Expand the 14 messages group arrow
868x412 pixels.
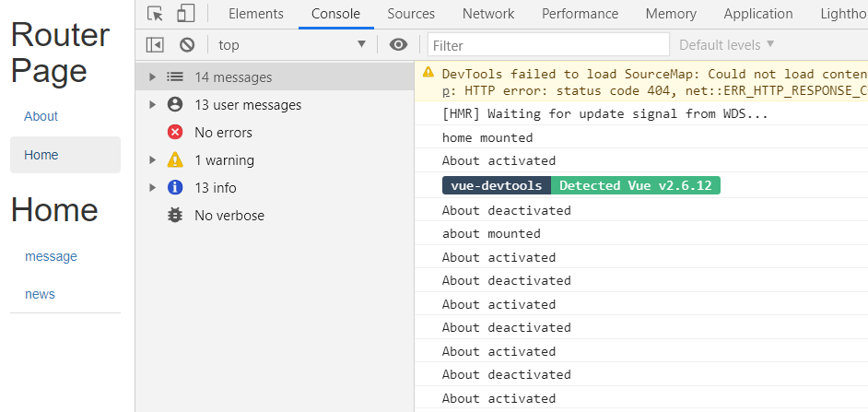[x=153, y=77]
